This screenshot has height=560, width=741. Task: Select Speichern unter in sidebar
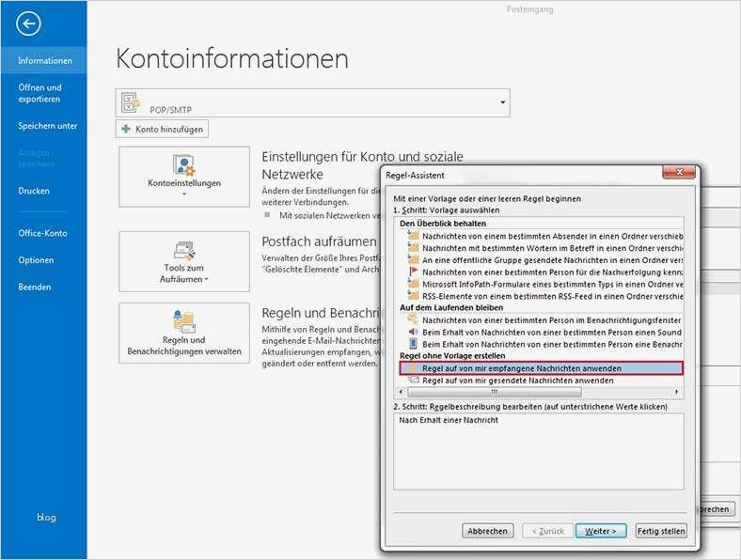coord(47,126)
